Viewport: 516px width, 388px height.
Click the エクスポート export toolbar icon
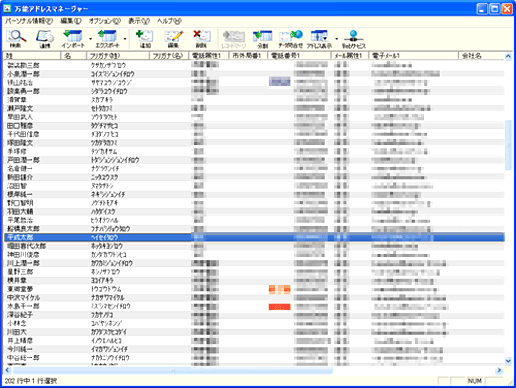[x=107, y=39]
